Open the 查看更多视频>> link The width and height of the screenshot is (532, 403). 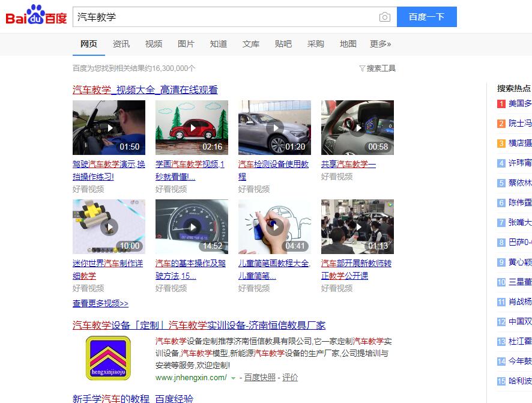pyautogui.click(x=100, y=303)
